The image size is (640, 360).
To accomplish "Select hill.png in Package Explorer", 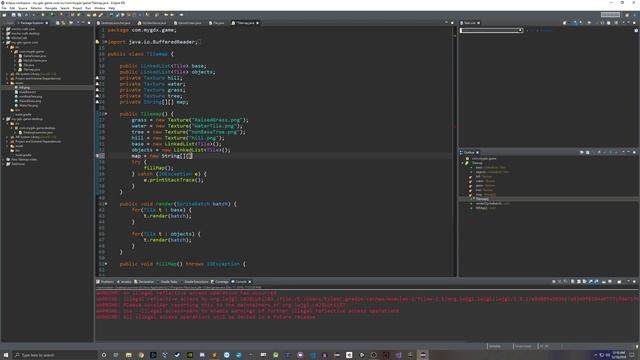I will [x=24, y=87].
